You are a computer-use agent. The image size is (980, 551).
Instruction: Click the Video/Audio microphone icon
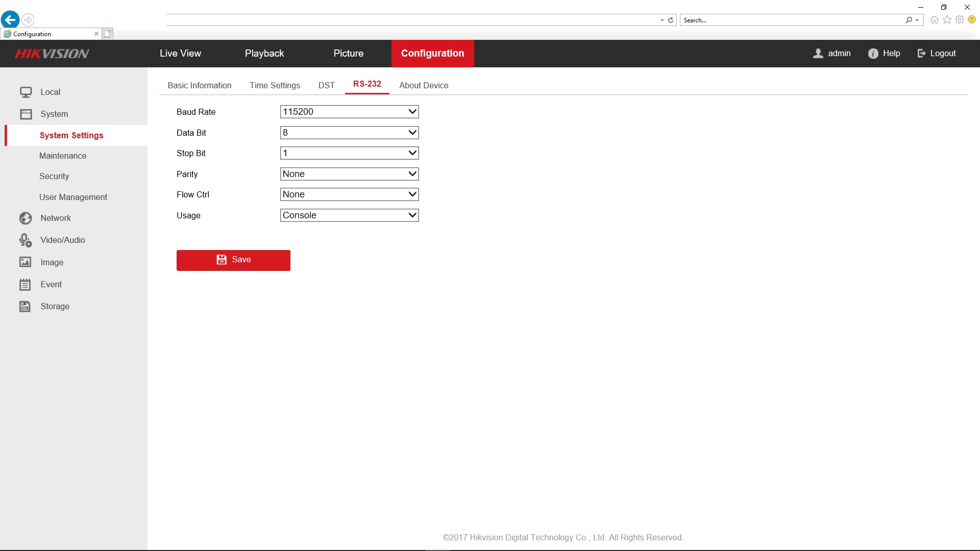pos(26,240)
